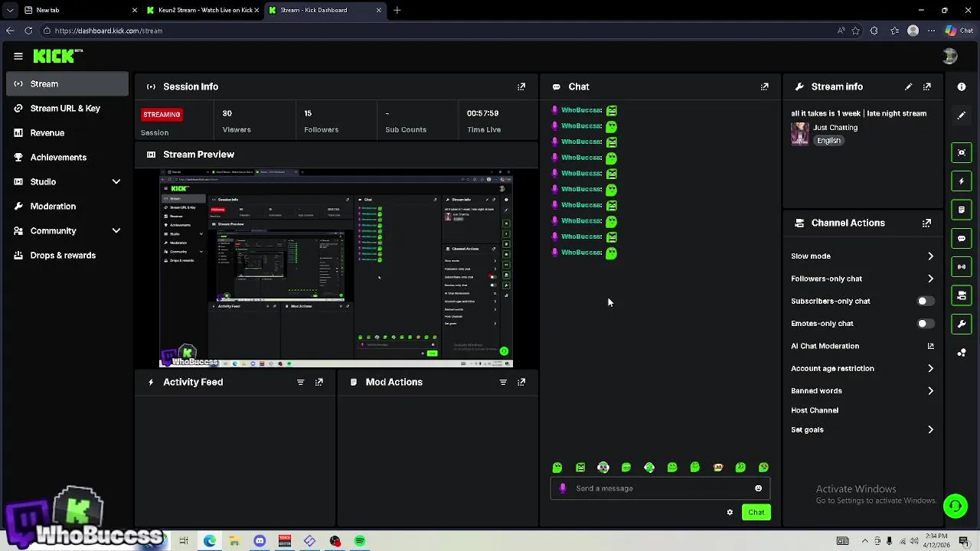This screenshot has width=980, height=551.
Task: Toggle the chat bubble widget icon in sidebar
Action: [962, 238]
